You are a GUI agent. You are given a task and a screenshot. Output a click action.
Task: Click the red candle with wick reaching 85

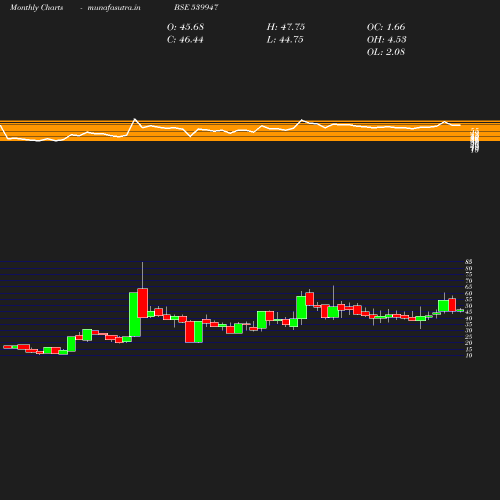click(143, 303)
